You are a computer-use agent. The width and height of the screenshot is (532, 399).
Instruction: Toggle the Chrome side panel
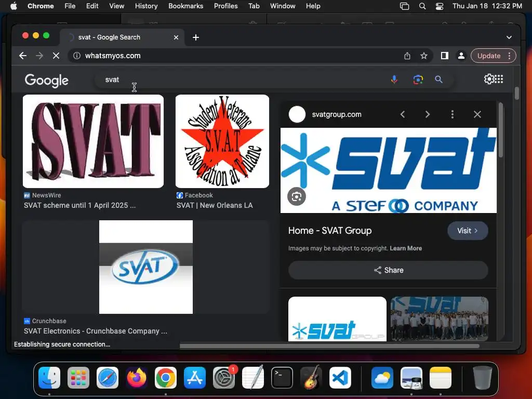pyautogui.click(x=445, y=56)
